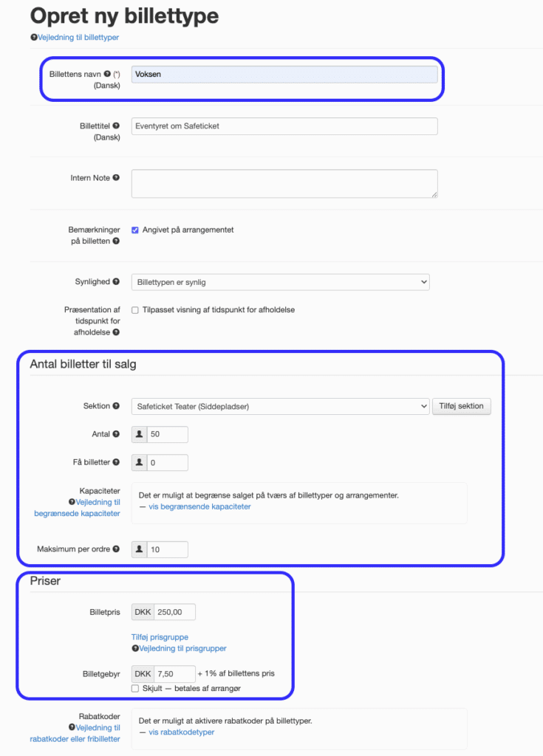The width and height of the screenshot is (543, 756).
Task: Open Vejledning til billettyper link
Action: [x=78, y=37]
